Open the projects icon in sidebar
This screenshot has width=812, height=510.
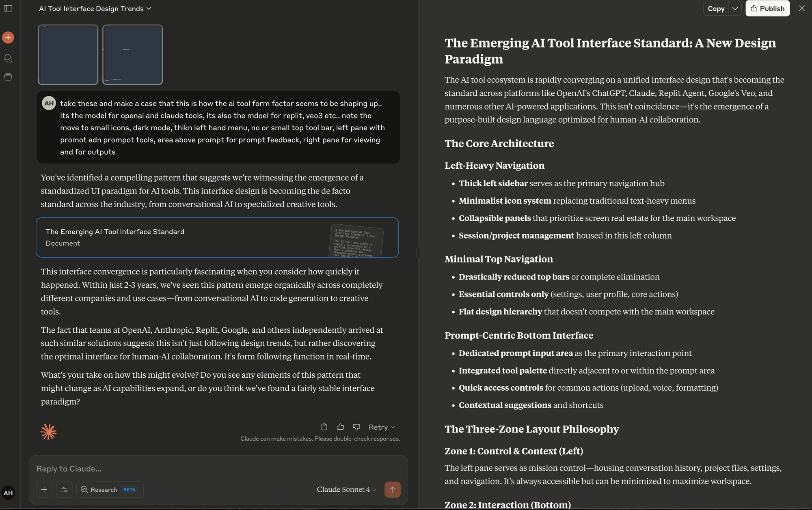[x=8, y=77]
